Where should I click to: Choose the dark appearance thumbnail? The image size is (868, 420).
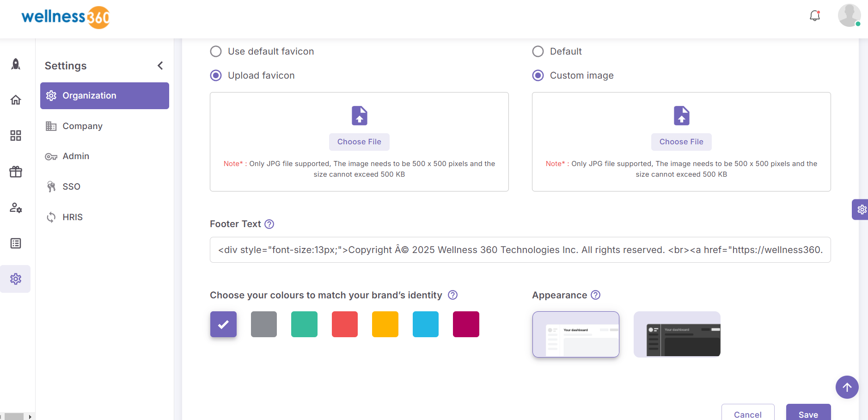(677, 334)
